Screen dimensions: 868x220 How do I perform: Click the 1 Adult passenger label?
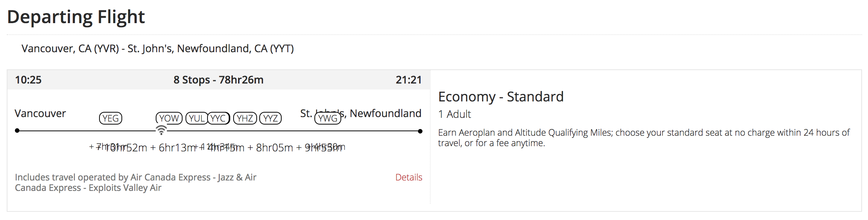click(x=454, y=114)
